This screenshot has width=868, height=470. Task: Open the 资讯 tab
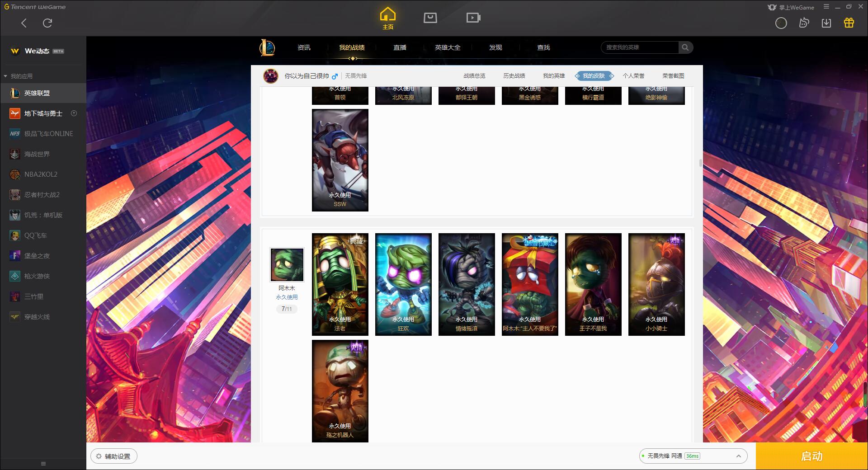click(304, 47)
